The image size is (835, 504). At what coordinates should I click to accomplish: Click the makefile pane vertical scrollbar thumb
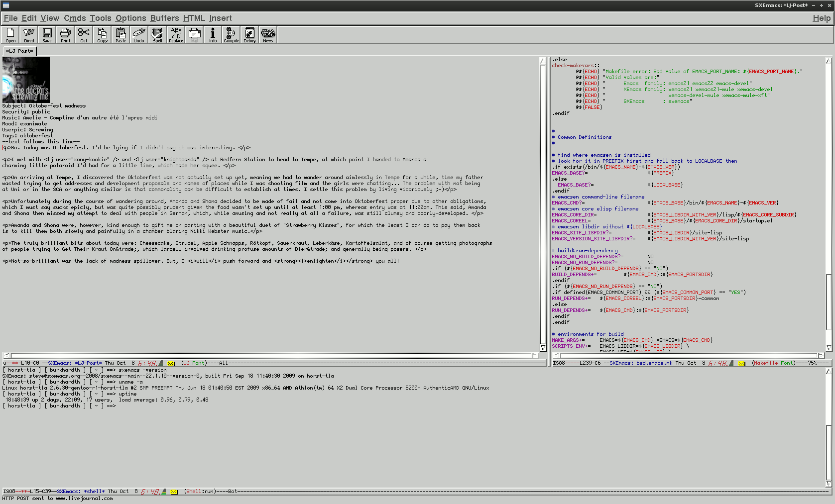pos(829,302)
